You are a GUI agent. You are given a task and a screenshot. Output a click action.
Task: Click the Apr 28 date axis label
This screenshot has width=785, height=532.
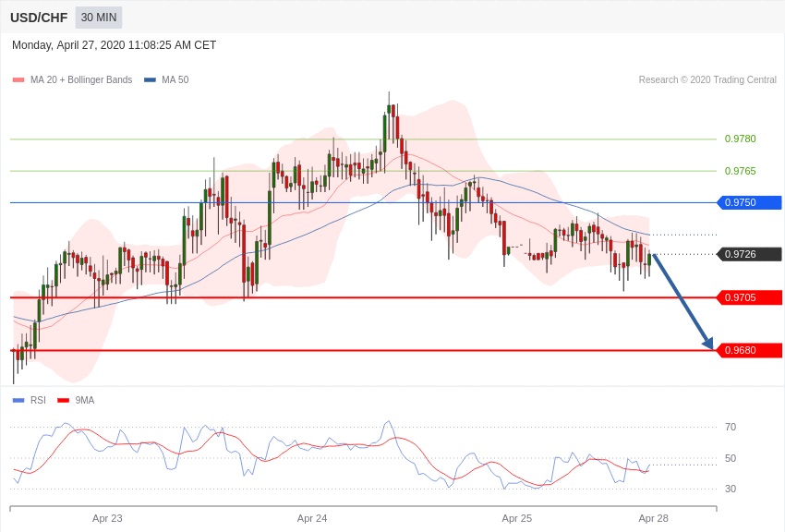pyautogui.click(x=653, y=518)
